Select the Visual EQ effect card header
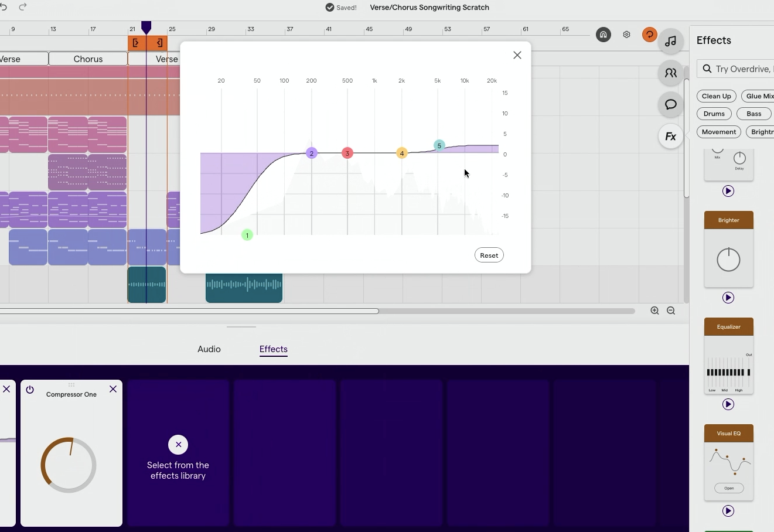The image size is (774, 532). [x=729, y=434]
